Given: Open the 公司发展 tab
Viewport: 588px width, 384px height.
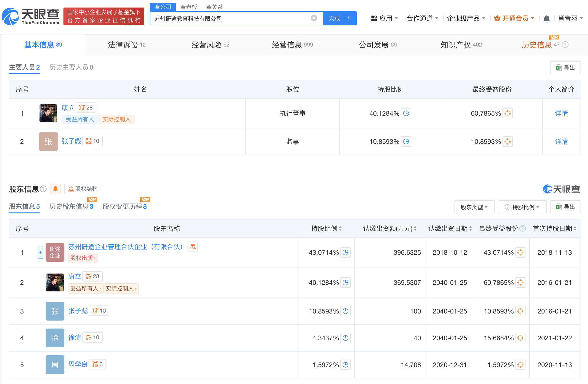Looking at the screenshot, I should [x=378, y=45].
